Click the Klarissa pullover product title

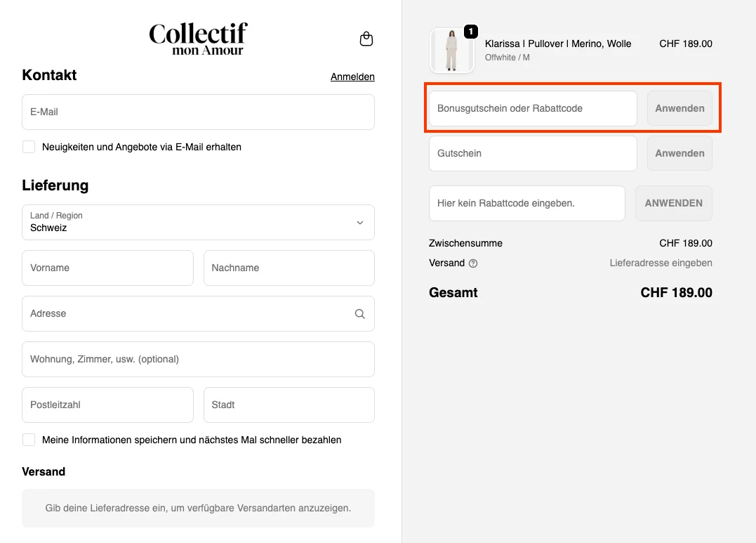(x=558, y=44)
